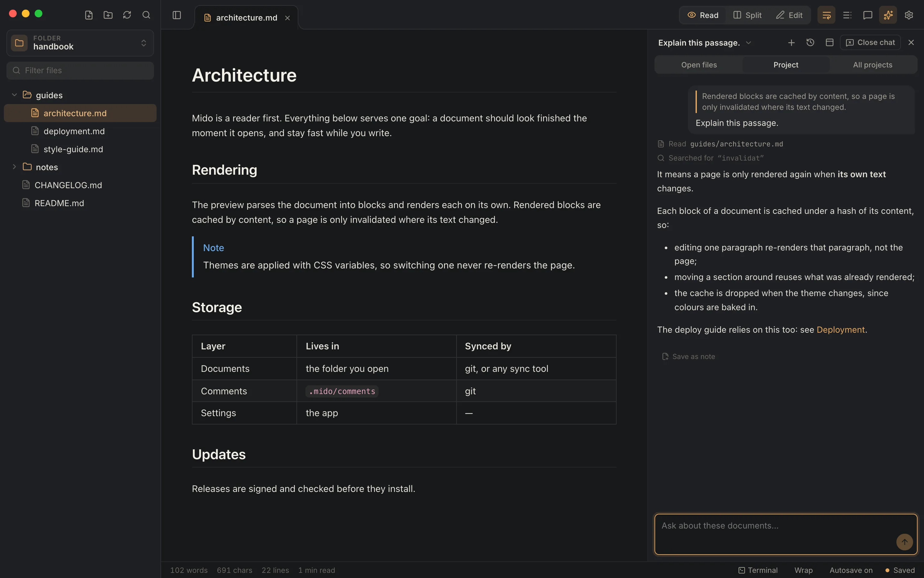Viewport: 924px width, 578px height.
Task: Click Save as note under the reply
Action: click(x=689, y=356)
